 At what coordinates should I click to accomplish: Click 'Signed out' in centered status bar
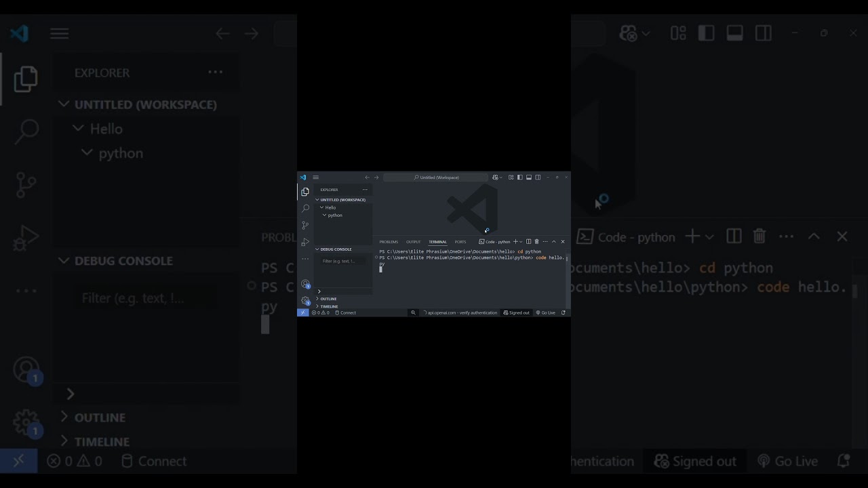point(517,312)
